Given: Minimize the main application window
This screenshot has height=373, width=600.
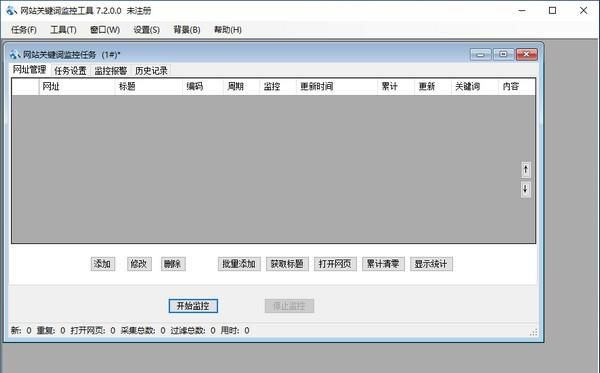Looking at the screenshot, I should (522, 11).
